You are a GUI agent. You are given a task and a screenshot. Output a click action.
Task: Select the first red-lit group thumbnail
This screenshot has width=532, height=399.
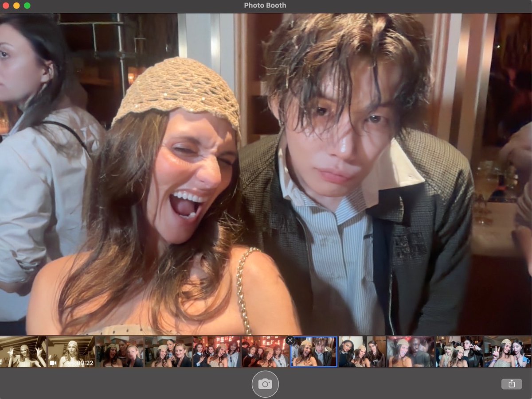coord(216,352)
